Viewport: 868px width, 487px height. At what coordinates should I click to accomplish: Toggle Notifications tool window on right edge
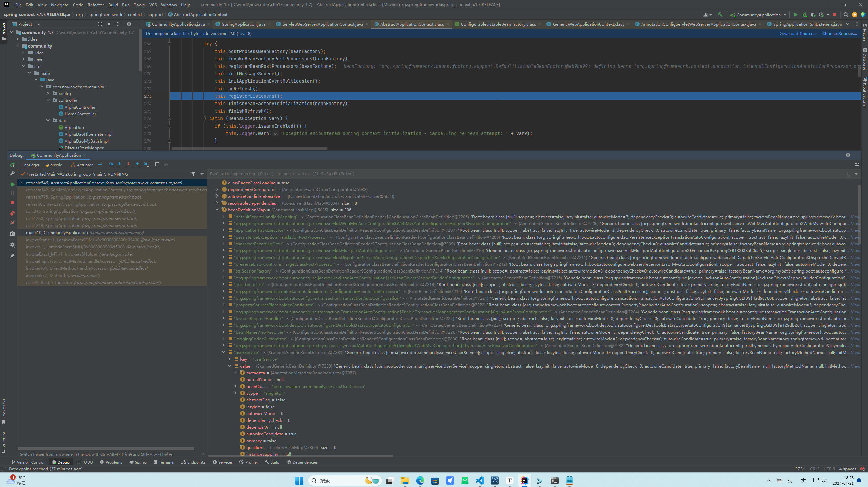pyautogui.click(x=865, y=92)
